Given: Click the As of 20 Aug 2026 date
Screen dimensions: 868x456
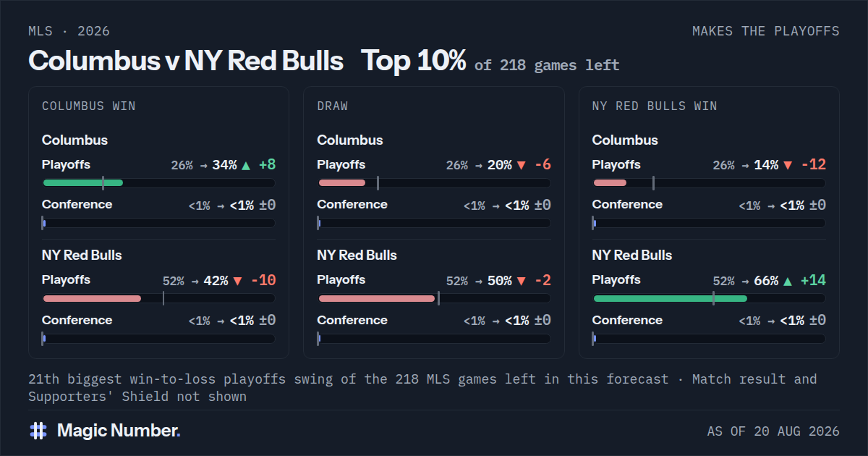Looking at the screenshot, I should (x=773, y=431).
